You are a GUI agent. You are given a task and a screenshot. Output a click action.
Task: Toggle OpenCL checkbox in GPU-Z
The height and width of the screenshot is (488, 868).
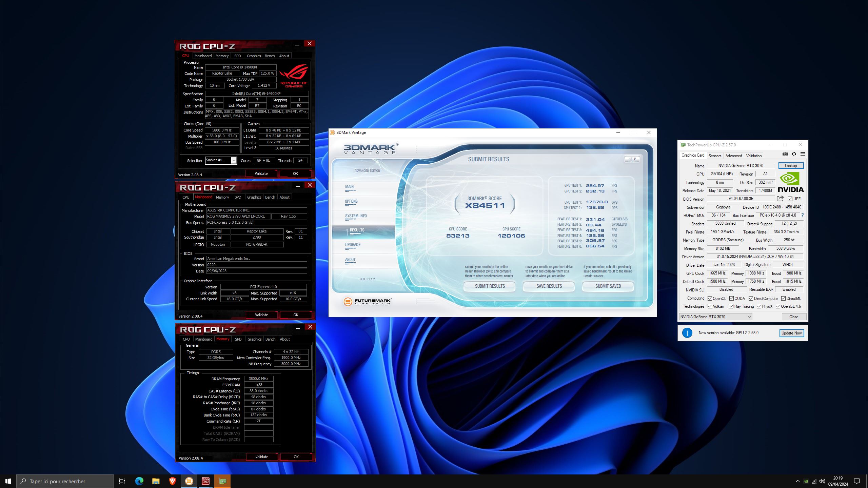pyautogui.click(x=710, y=299)
